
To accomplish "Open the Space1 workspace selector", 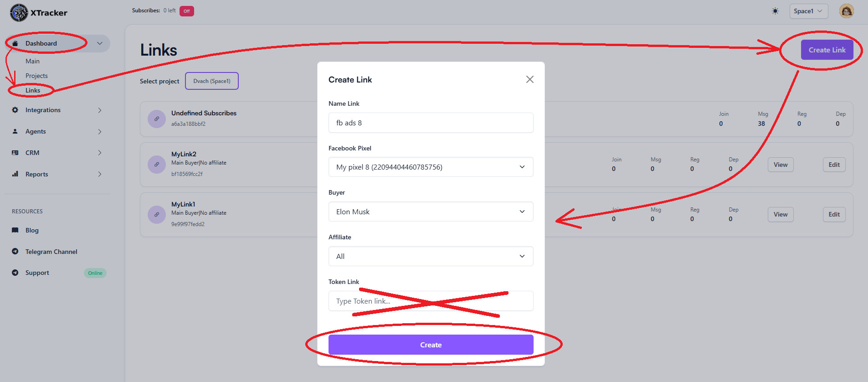I will click(x=808, y=11).
